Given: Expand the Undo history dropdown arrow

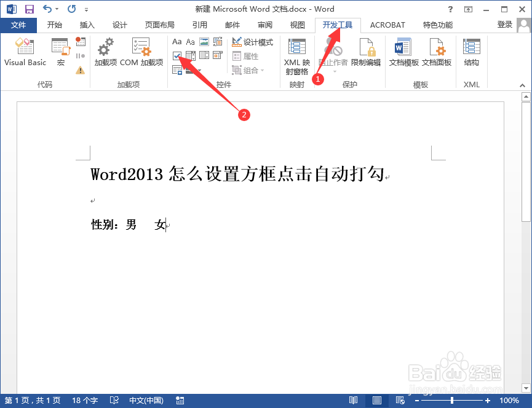Looking at the screenshot, I should (x=57, y=9).
